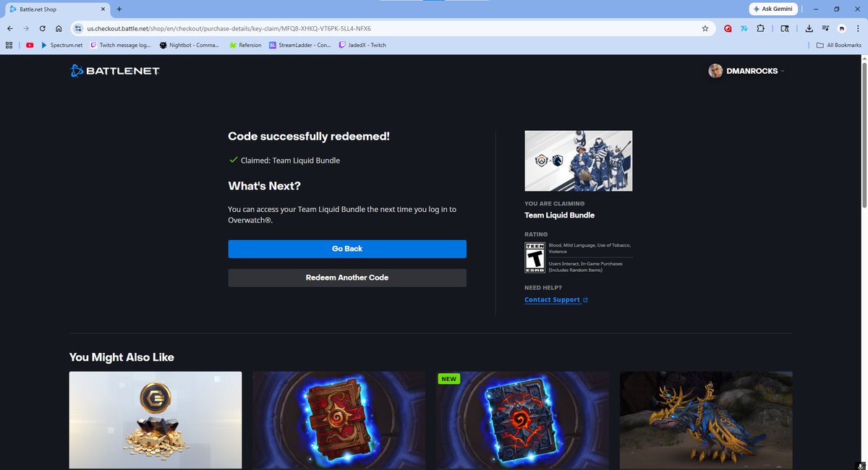Click the "Code successfully redeemed!" heading
868x470 pixels.
pos(309,136)
